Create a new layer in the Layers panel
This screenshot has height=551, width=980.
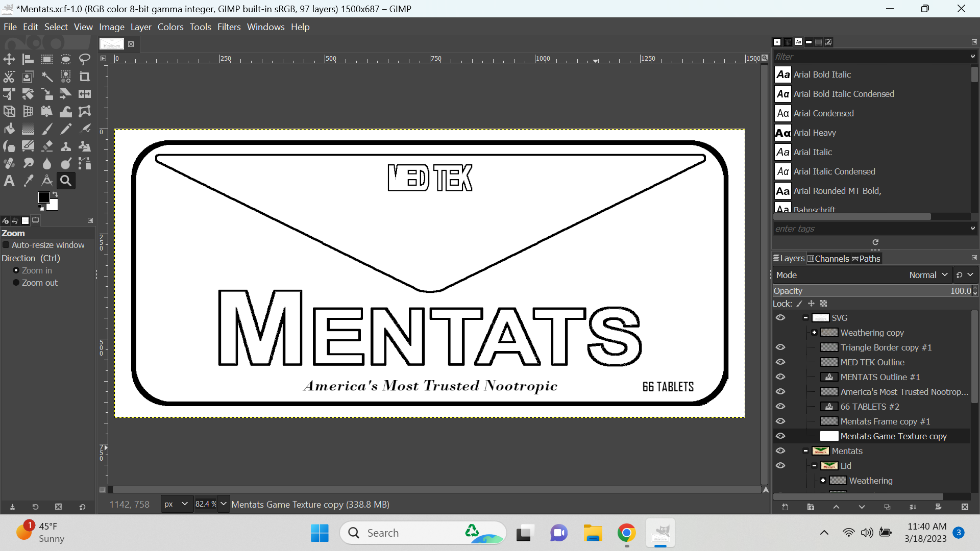(x=785, y=507)
